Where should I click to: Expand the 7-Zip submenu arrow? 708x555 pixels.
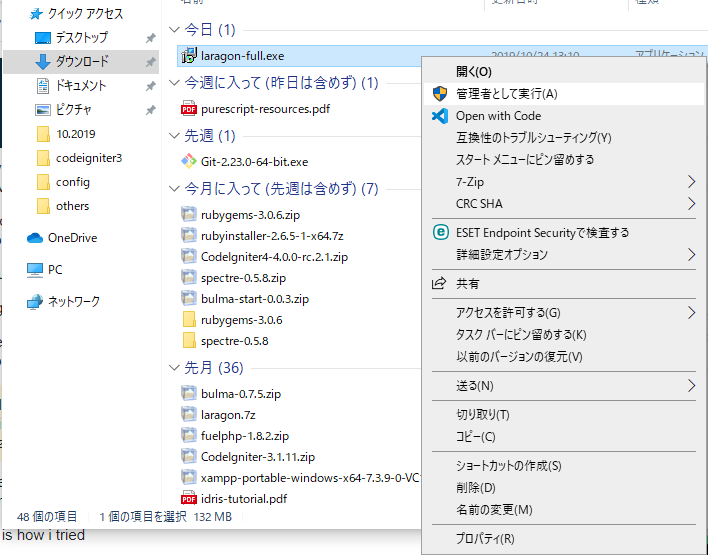pos(691,182)
